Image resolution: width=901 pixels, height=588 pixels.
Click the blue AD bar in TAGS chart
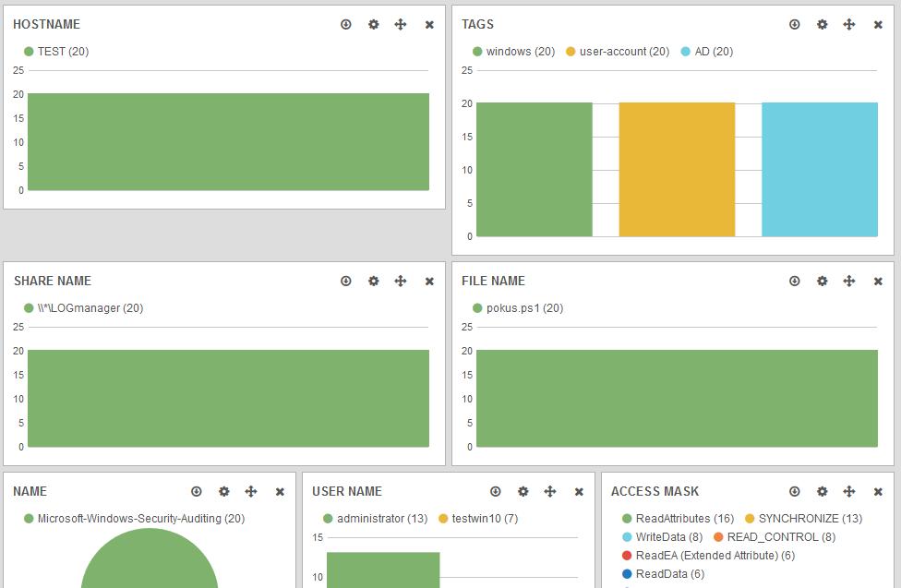pos(820,170)
